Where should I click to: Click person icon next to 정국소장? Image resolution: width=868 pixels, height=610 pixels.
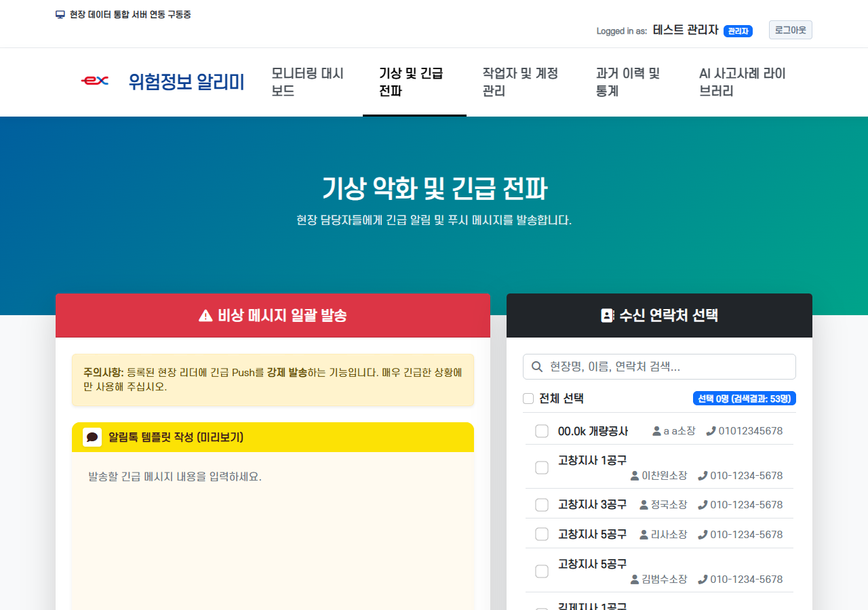[644, 505]
